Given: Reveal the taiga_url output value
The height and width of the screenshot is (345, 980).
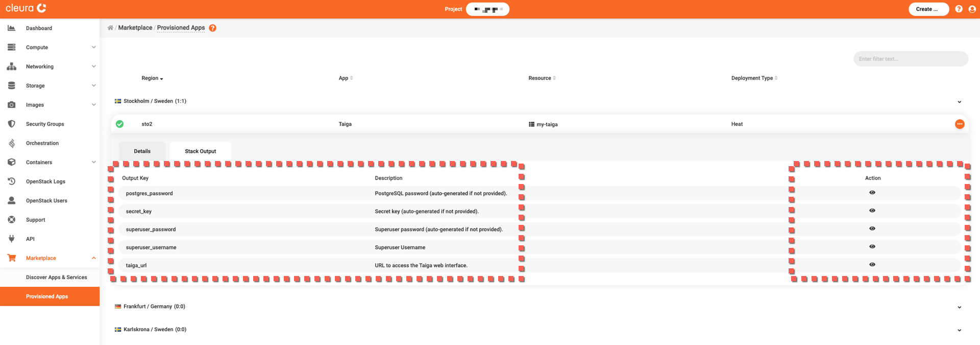Looking at the screenshot, I should click(872, 265).
